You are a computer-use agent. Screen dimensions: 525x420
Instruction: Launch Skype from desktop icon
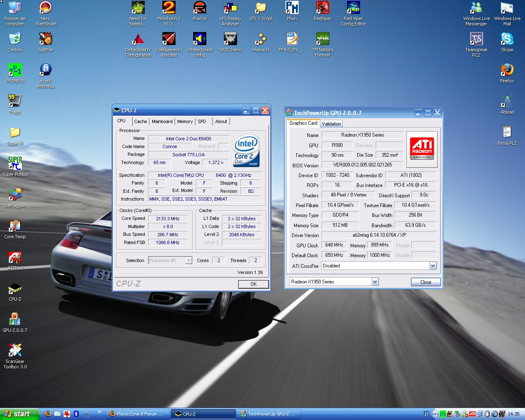pos(507,39)
